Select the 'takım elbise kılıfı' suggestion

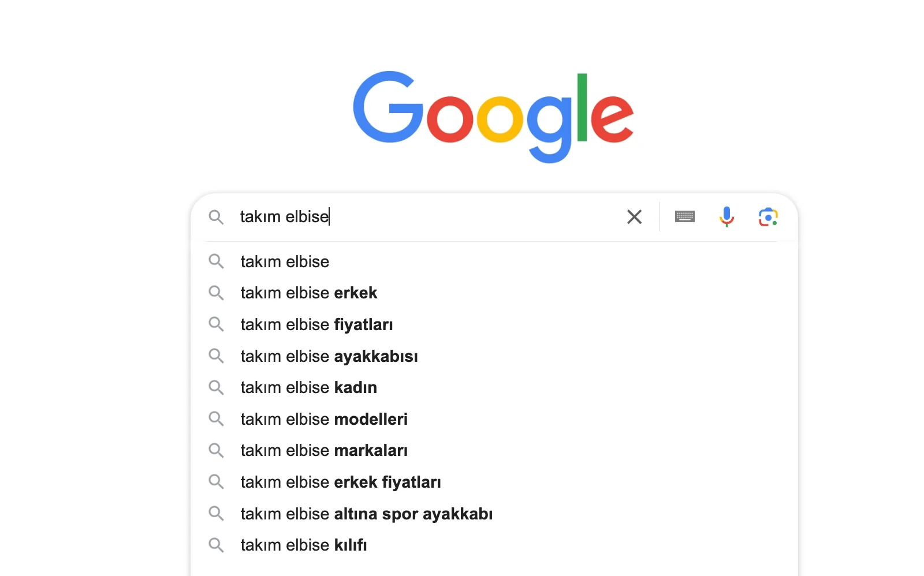click(x=304, y=545)
